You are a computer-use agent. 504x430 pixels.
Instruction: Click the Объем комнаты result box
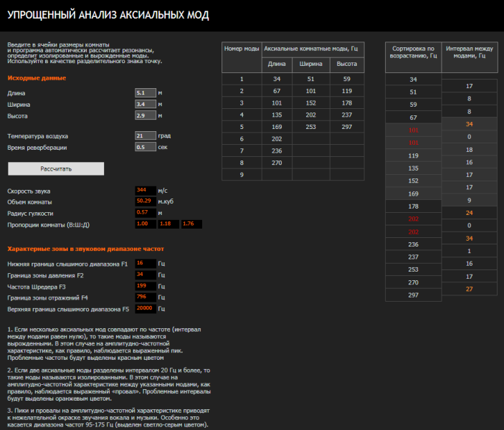coord(145,201)
